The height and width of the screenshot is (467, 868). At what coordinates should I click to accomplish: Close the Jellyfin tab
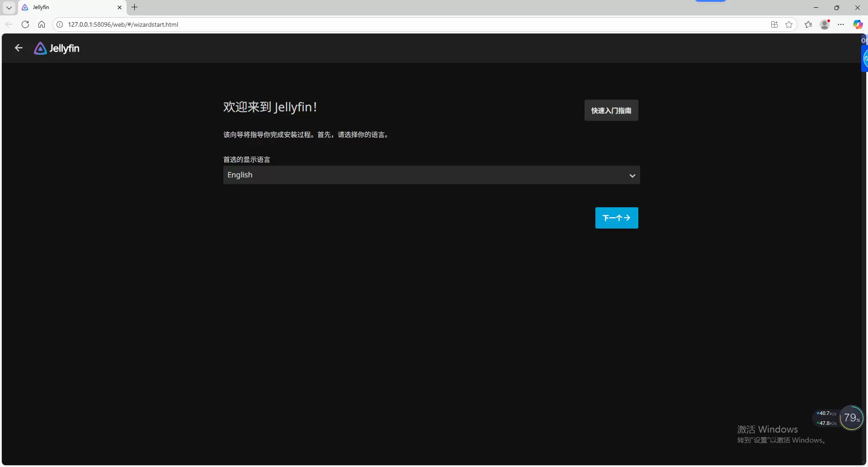tap(119, 8)
